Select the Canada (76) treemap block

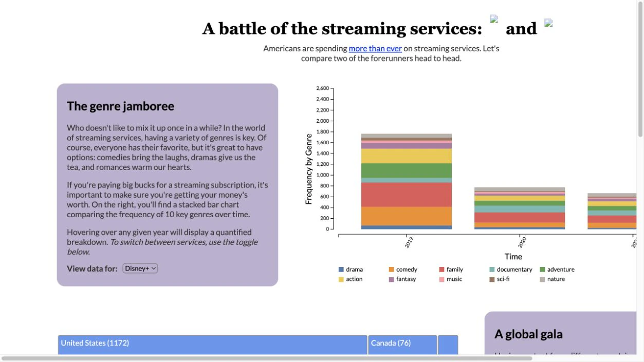tap(402, 345)
